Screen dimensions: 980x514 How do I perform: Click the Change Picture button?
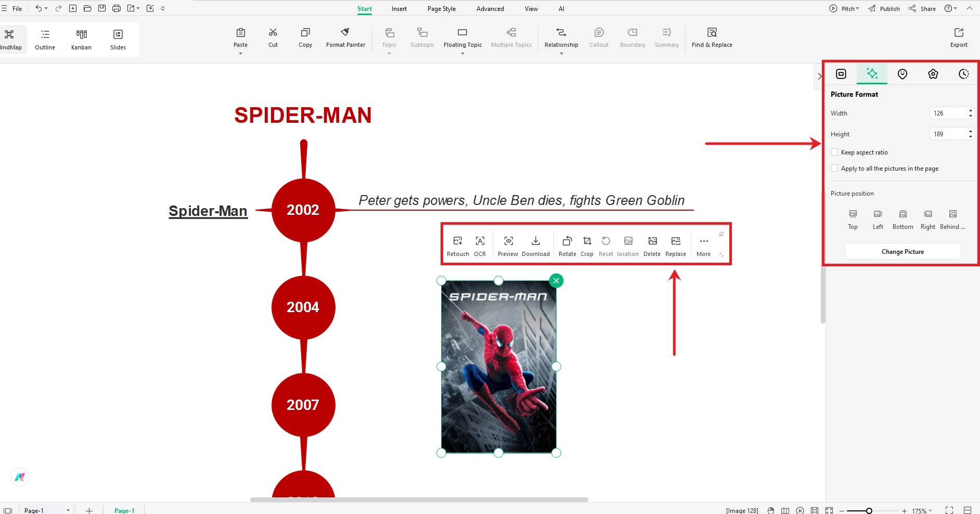pos(902,251)
